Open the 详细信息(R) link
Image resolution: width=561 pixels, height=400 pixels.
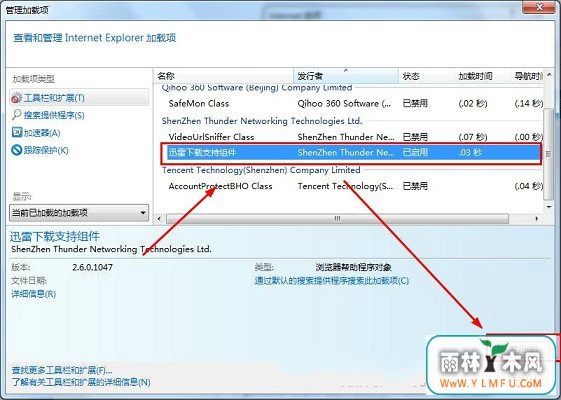coord(34,294)
